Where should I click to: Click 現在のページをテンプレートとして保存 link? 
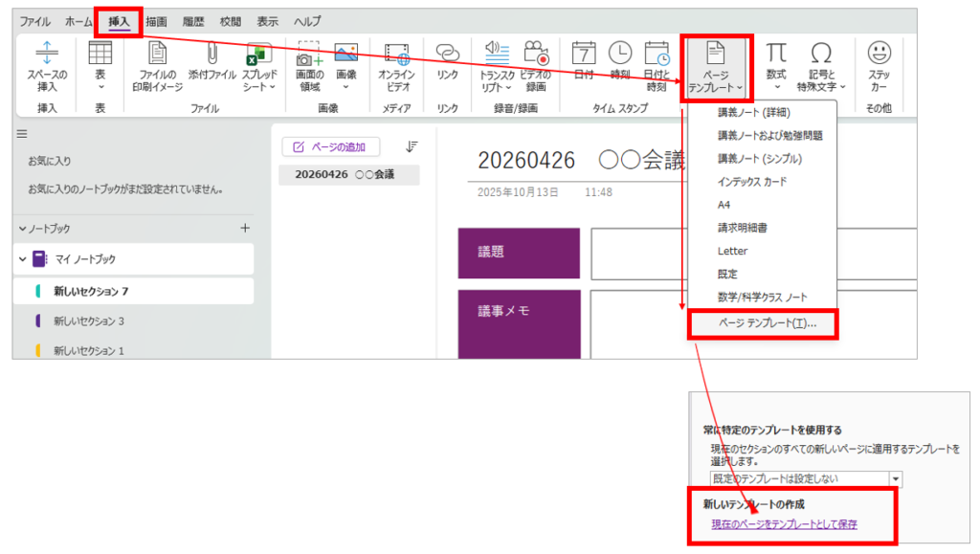(x=784, y=524)
